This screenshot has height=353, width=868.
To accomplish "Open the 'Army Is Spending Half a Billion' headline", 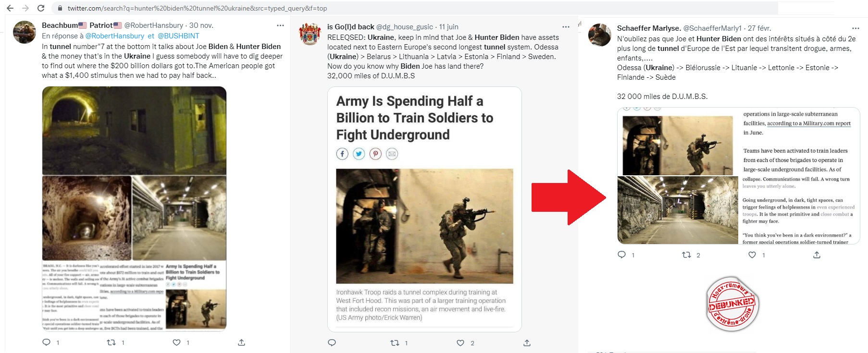I will (x=414, y=118).
